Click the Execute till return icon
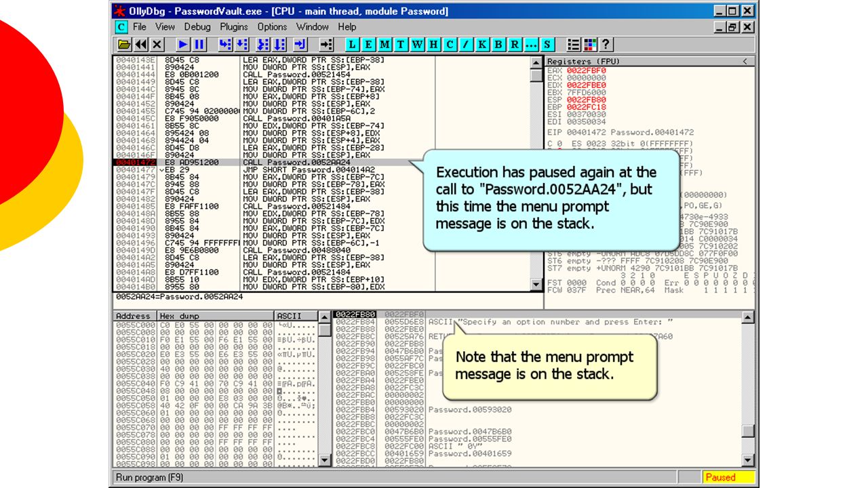Image resolution: width=868 pixels, height=488 pixels. click(x=300, y=45)
